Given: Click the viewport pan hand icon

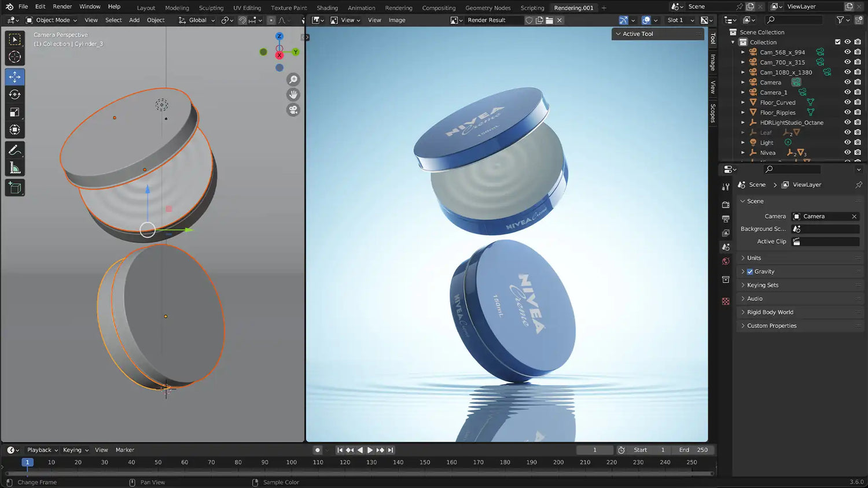Looking at the screenshot, I should pos(293,94).
